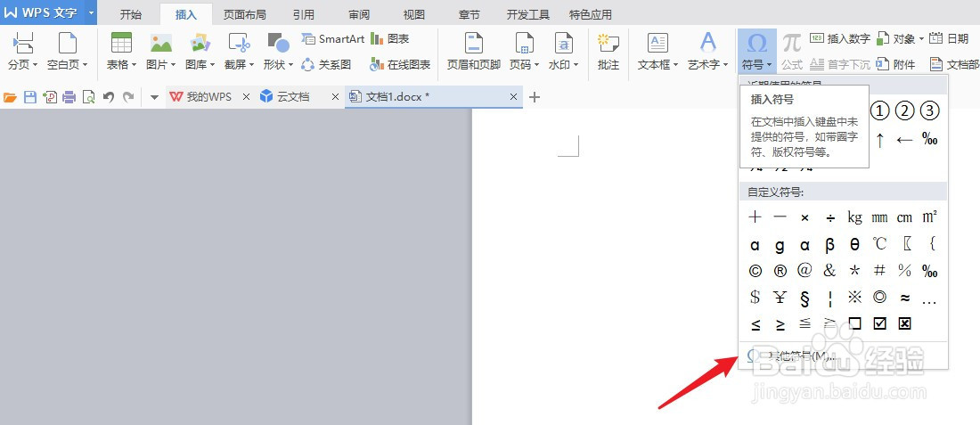Close the 文档1.docx tab

point(514,97)
